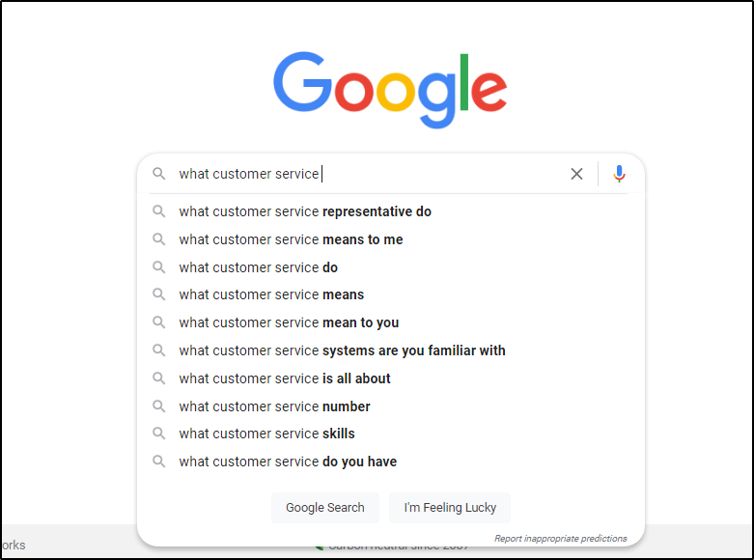The image size is (754, 560).
Task: Pick the 'what customer service do you have' suggestion
Action: (x=288, y=462)
